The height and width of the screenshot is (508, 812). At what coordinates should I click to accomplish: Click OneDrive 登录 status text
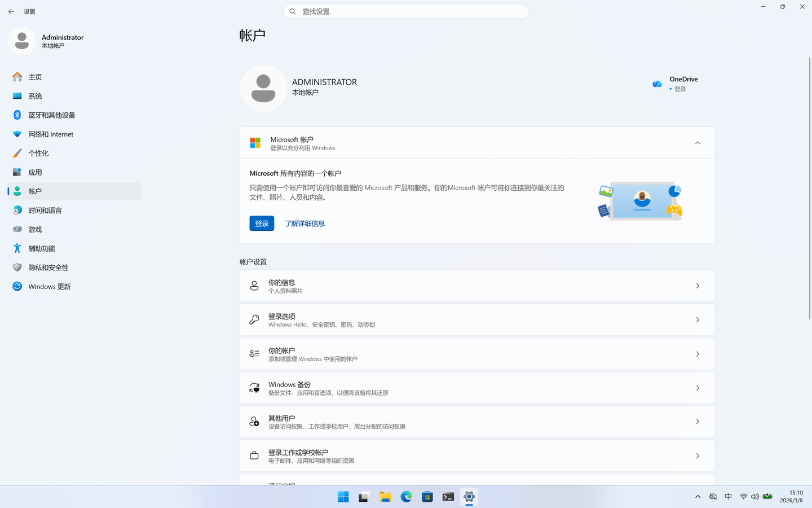pyautogui.click(x=680, y=89)
